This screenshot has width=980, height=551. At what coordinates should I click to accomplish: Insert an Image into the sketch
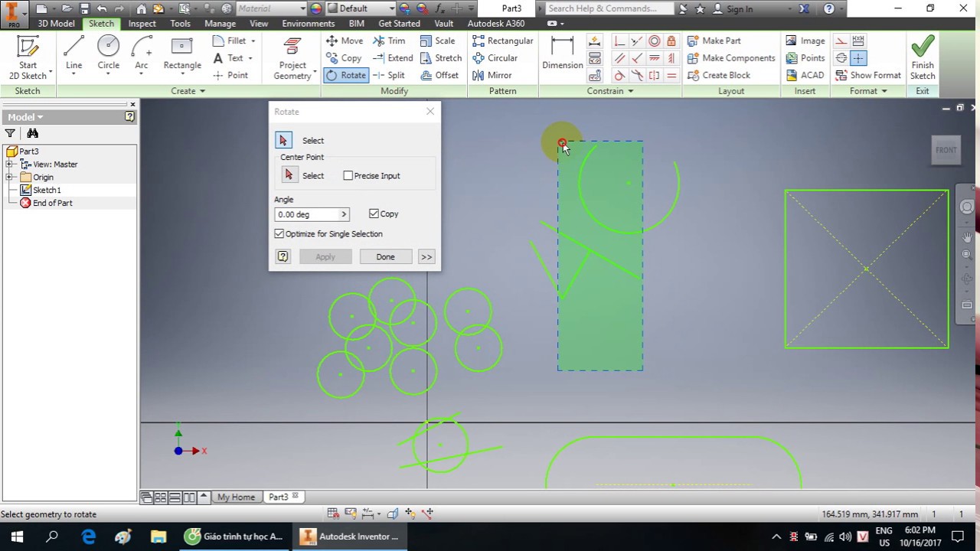coord(805,41)
